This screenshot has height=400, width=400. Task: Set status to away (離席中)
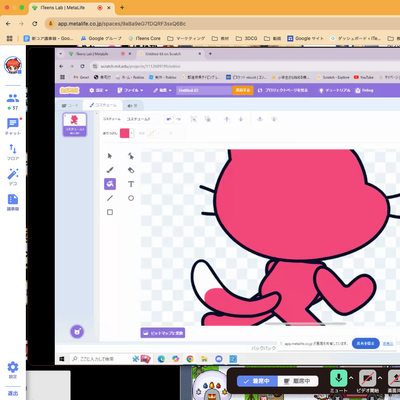point(298,381)
